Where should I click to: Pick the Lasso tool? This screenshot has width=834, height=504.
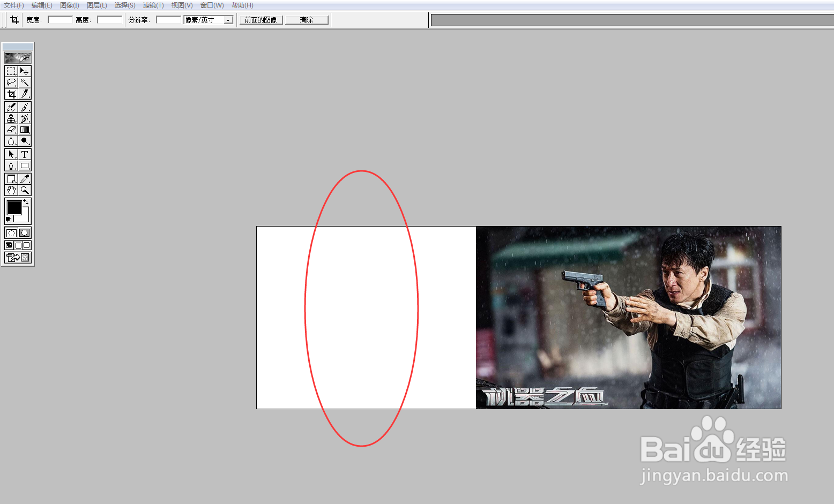11,82
